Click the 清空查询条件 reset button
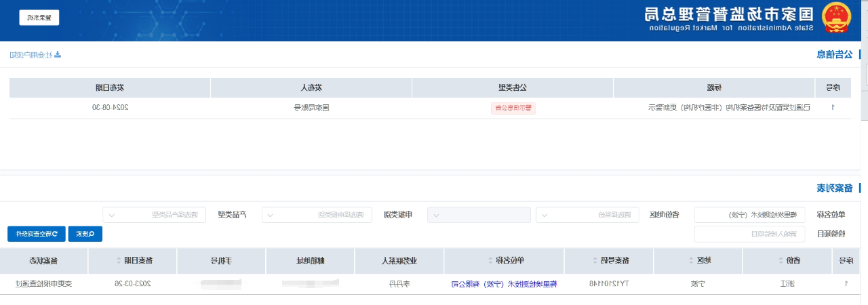 [x=34, y=234]
